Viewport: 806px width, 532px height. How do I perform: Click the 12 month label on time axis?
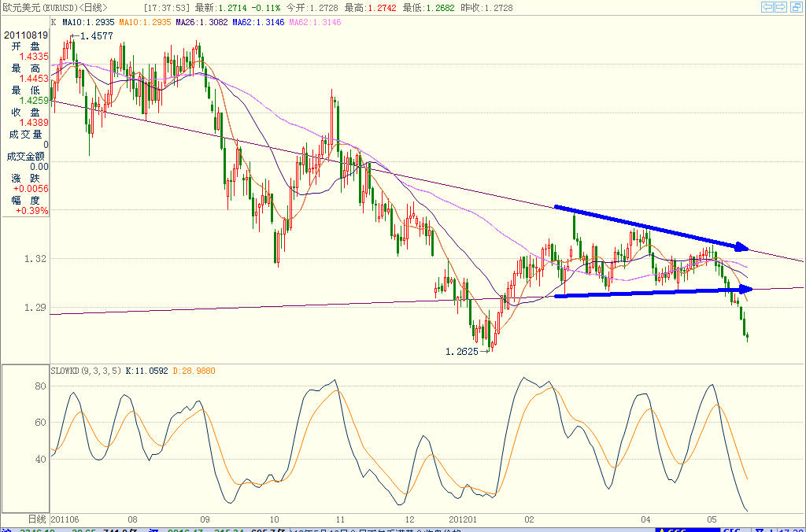pyautogui.click(x=409, y=519)
